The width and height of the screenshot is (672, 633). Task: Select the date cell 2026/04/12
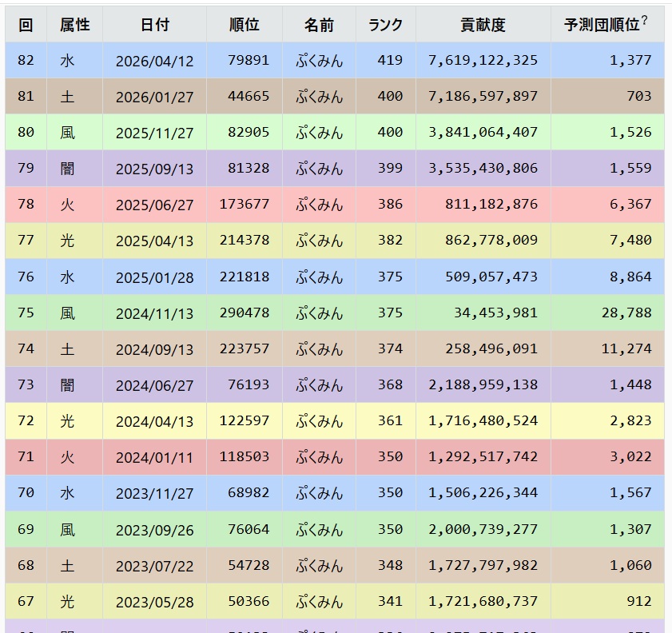pos(154,61)
